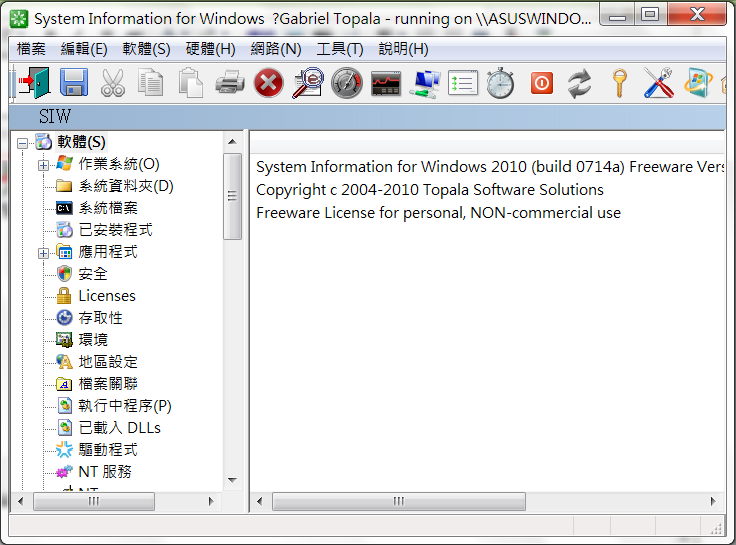Click tree panel scroll down arrow
This screenshot has height=545, width=736.
(232, 480)
